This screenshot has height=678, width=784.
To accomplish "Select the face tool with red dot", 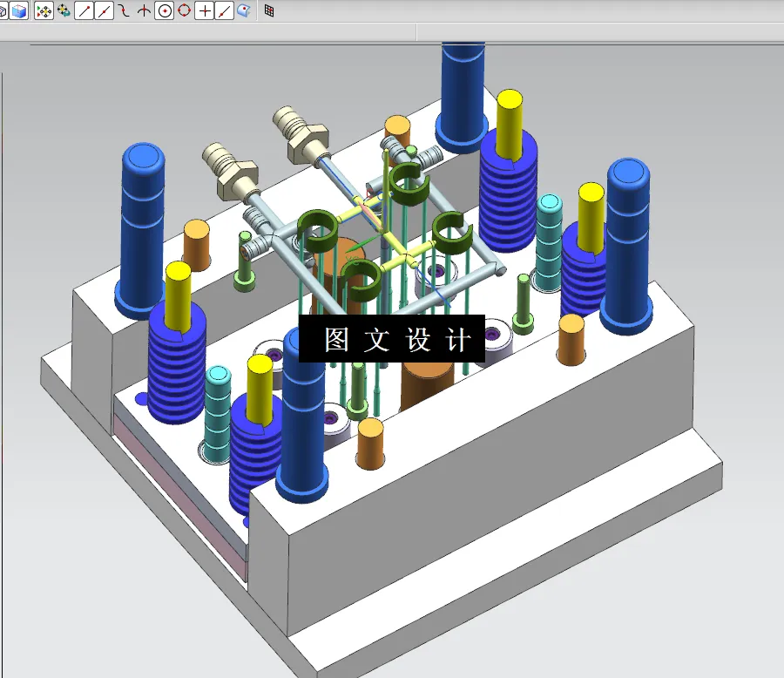I will (243, 11).
